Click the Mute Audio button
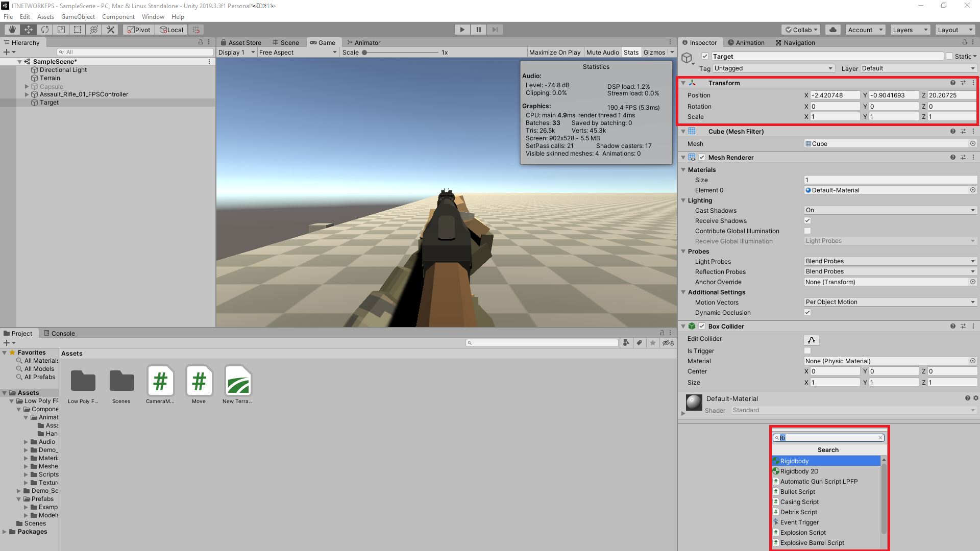 tap(602, 52)
